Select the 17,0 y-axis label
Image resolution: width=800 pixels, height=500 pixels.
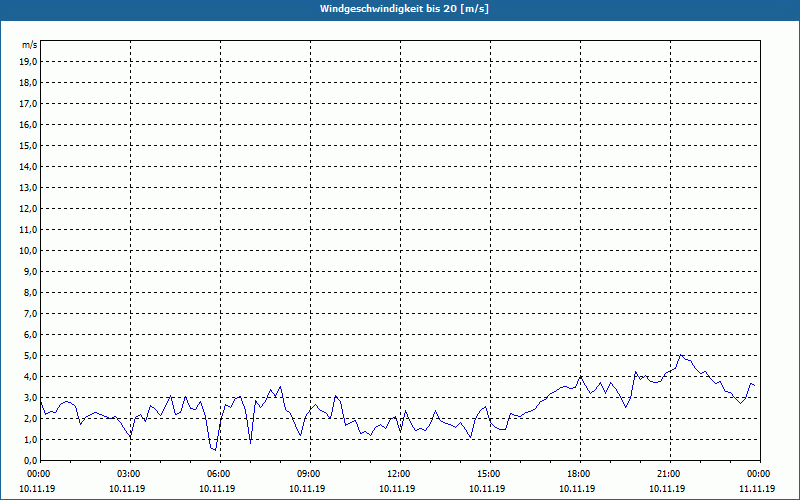click(29, 104)
